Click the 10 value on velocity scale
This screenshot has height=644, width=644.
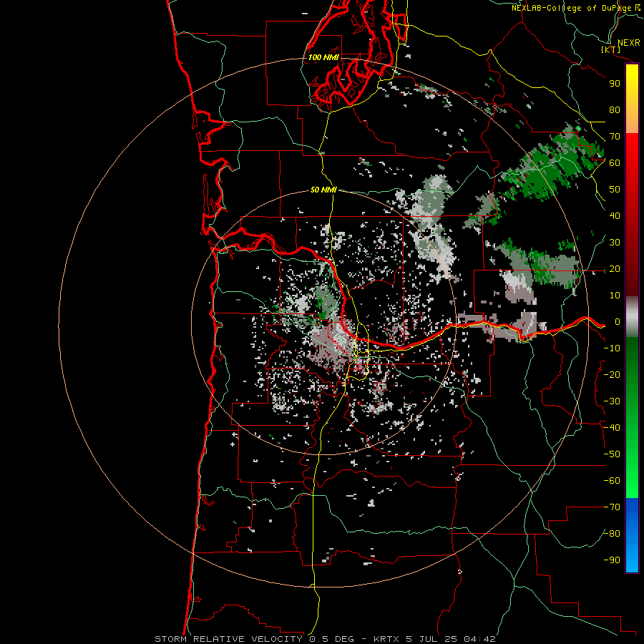coord(615,296)
